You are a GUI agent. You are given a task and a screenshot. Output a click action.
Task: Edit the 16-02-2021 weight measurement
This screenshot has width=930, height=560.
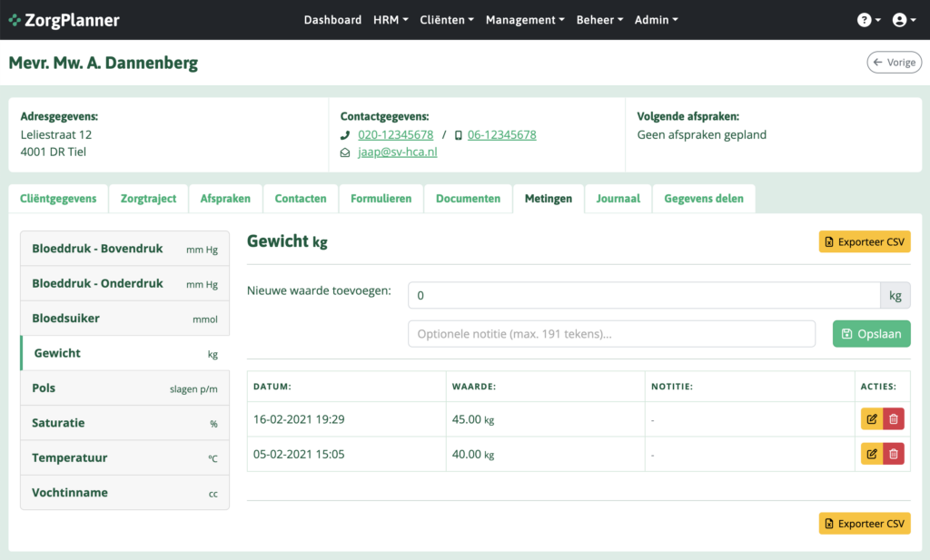point(872,419)
